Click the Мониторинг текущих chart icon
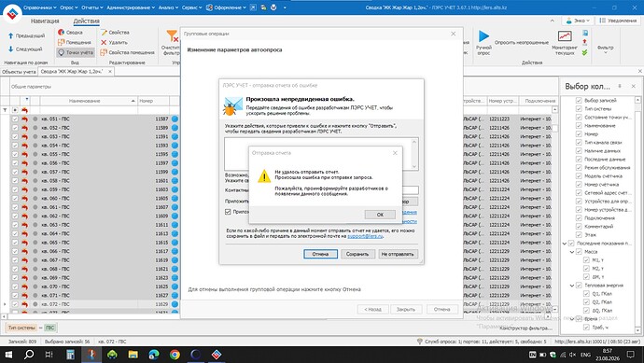 565,36
